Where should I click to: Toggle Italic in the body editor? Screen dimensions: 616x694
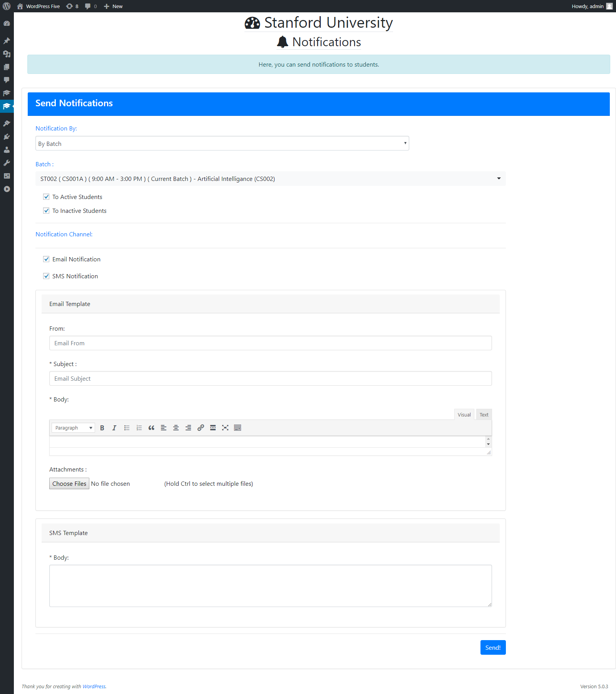point(114,428)
